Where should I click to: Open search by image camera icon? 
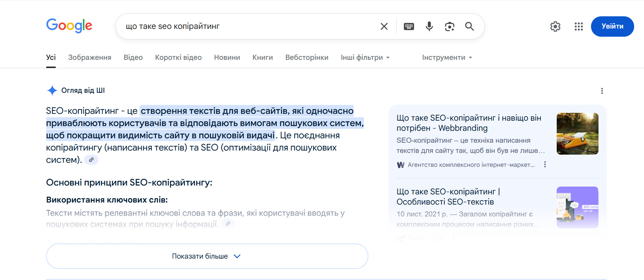click(x=450, y=26)
